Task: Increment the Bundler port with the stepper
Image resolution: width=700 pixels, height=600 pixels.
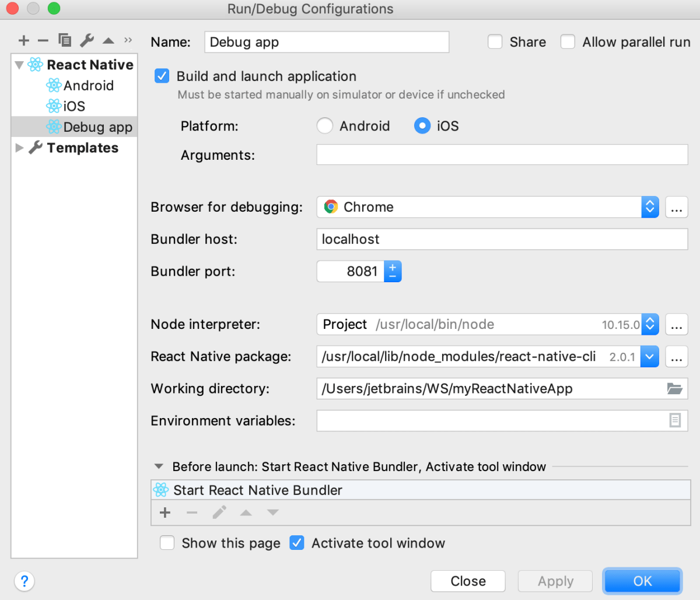Action: [x=393, y=267]
